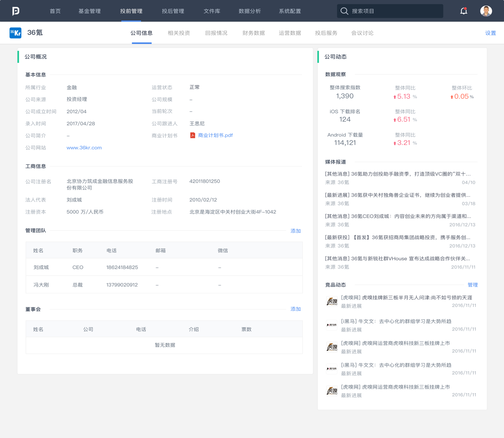504x438 pixels.
Task: Open the 商业计划书.pdf file link
Action: (215, 135)
